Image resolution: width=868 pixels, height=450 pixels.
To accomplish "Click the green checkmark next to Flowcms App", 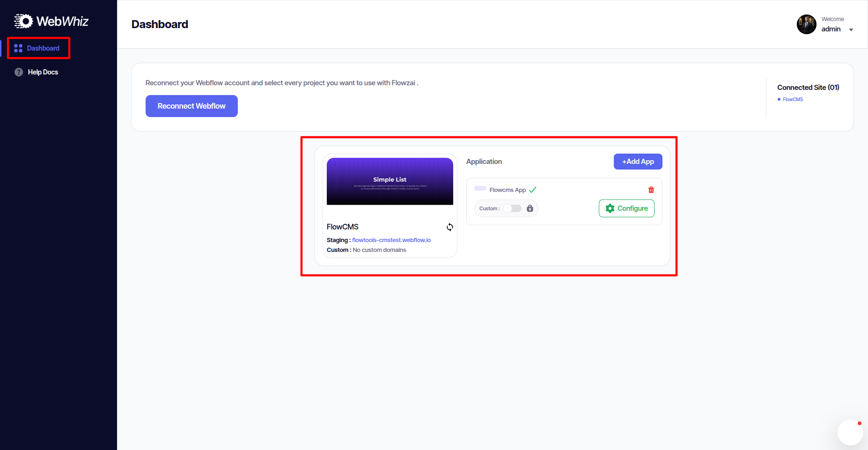I will [x=533, y=190].
